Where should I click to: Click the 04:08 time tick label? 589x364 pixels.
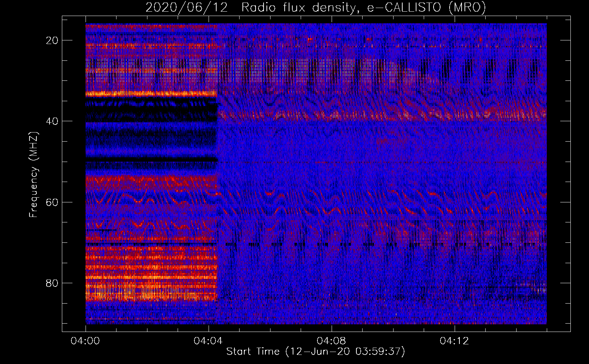click(332, 341)
